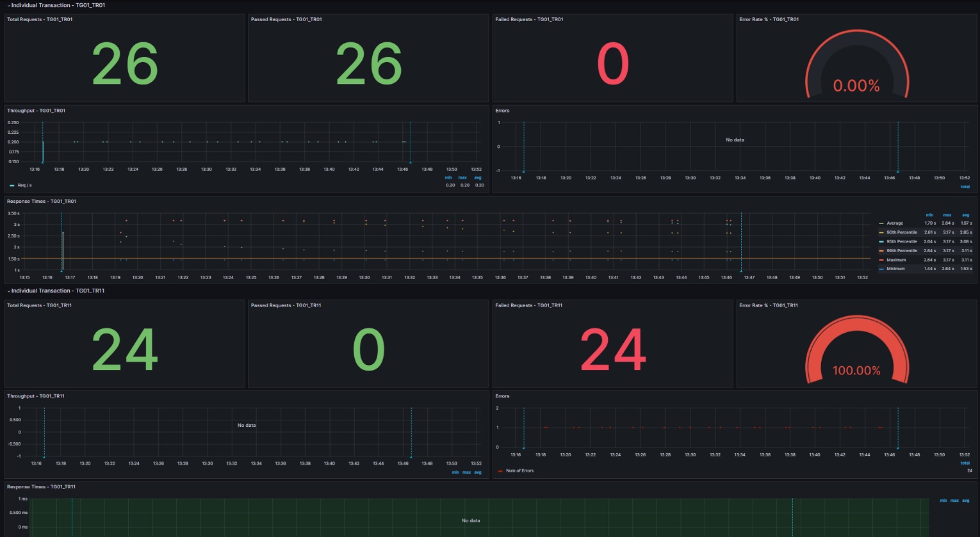Open Failed Requests - TG01_TR11 panel title menu
This screenshot has height=537, width=980.
(528, 305)
